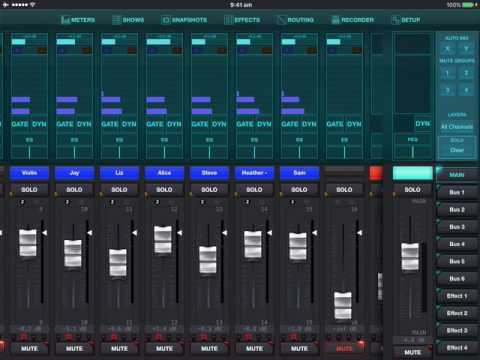Select Bus 6 in the output list
Screen dimensions: 480x360
pyautogui.click(x=457, y=278)
